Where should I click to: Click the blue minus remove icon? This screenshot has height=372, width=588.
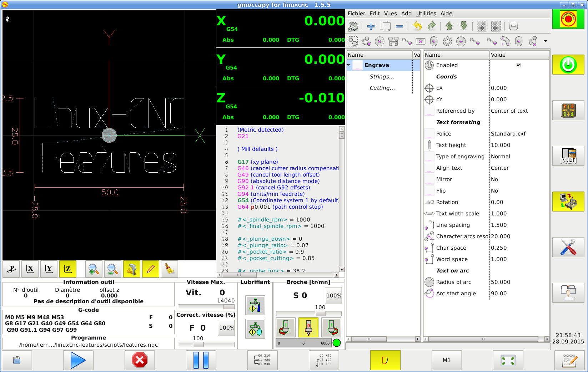[399, 26]
